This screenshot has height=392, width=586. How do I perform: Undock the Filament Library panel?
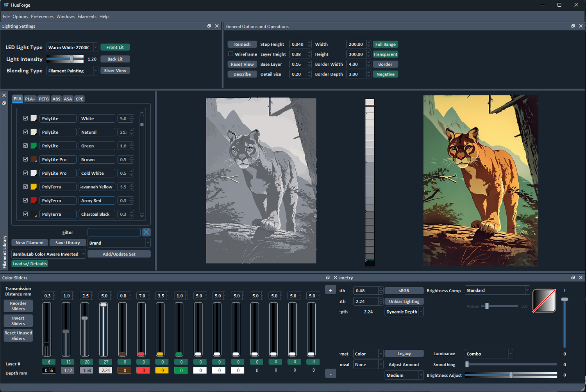[4, 103]
